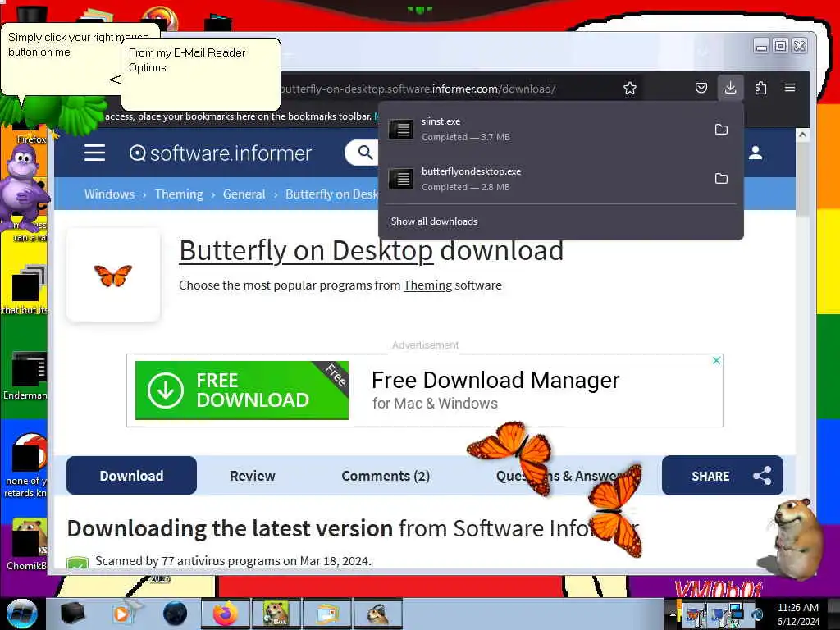
Task: Select the Download tab
Action: click(x=131, y=475)
